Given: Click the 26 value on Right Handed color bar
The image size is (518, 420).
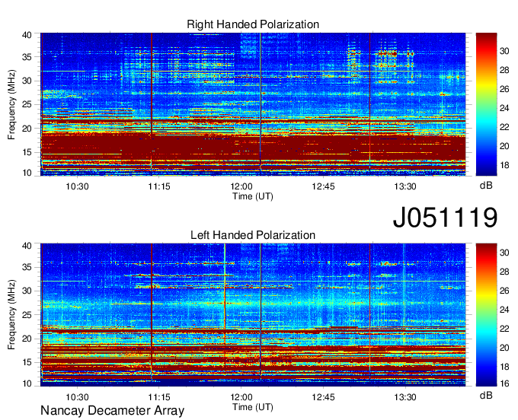Looking at the screenshot, I should (x=504, y=89).
